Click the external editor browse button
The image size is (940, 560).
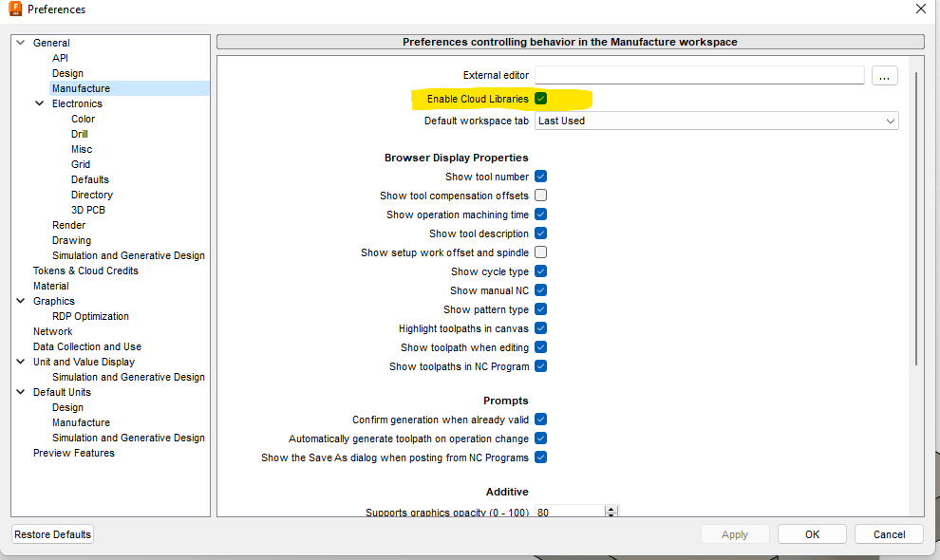884,76
